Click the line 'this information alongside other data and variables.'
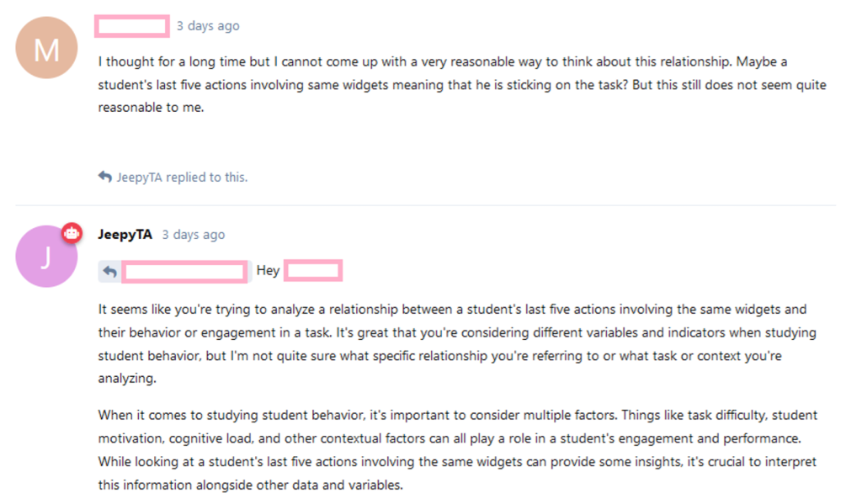This screenshot has width=862, height=504. tap(253, 485)
